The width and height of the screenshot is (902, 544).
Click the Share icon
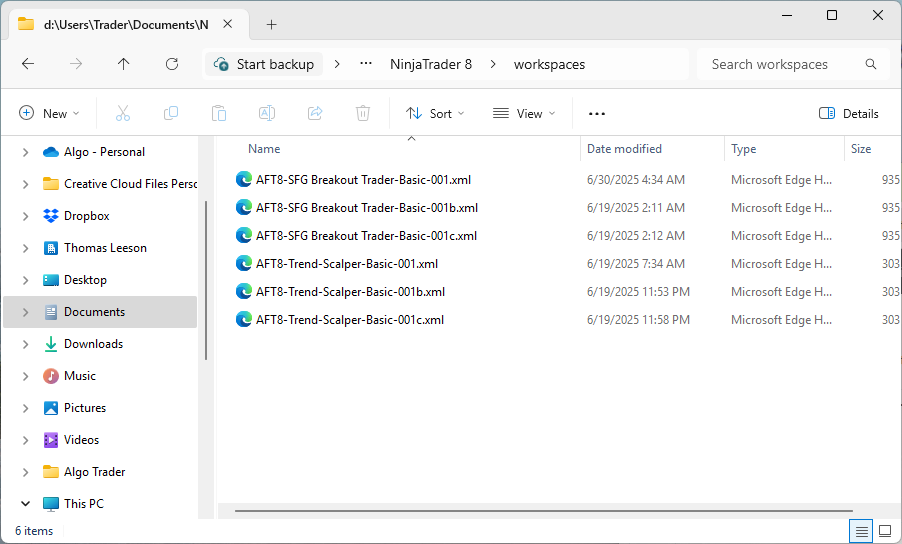pyautogui.click(x=315, y=113)
